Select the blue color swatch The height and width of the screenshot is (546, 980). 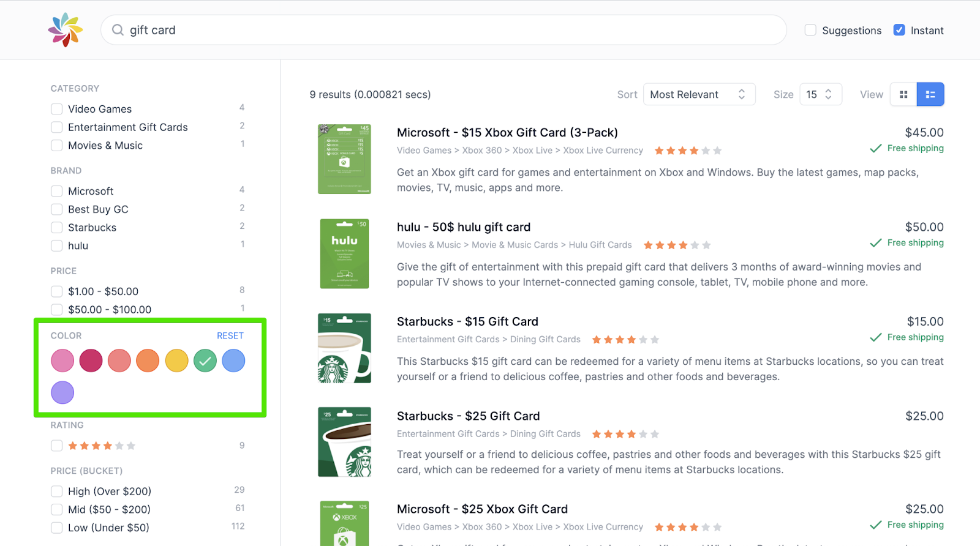[233, 361]
